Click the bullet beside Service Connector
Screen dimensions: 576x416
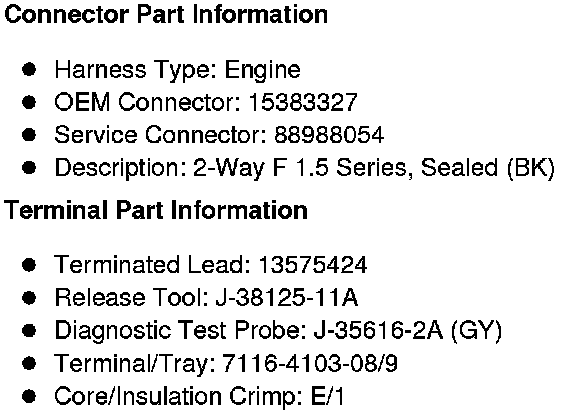pyautogui.click(x=29, y=135)
